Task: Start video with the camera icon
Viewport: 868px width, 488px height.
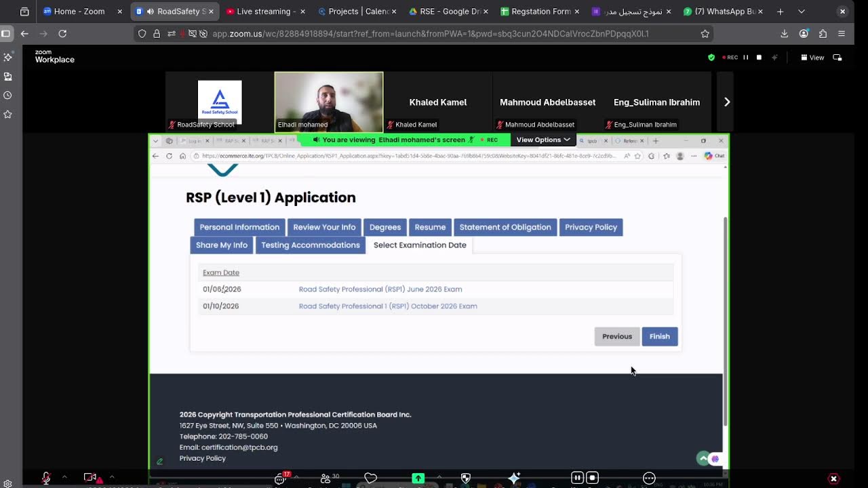Action: (x=90, y=478)
